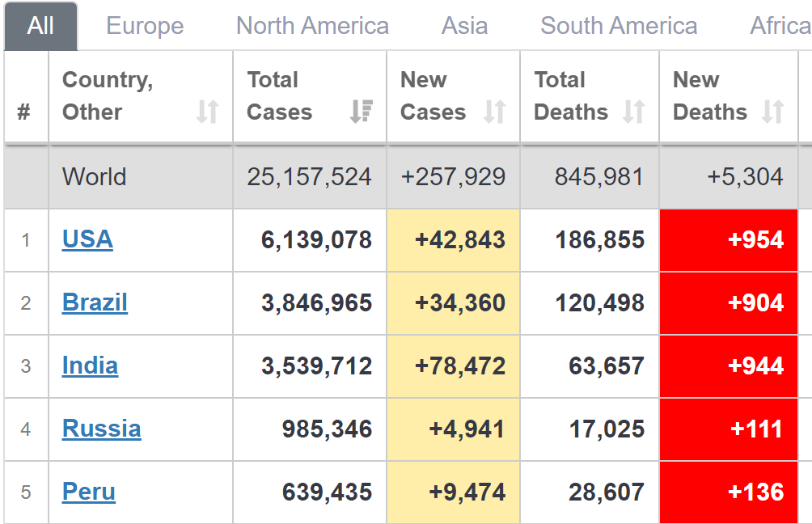Sort by New Cases column arrows
812x524 pixels.
494,112
